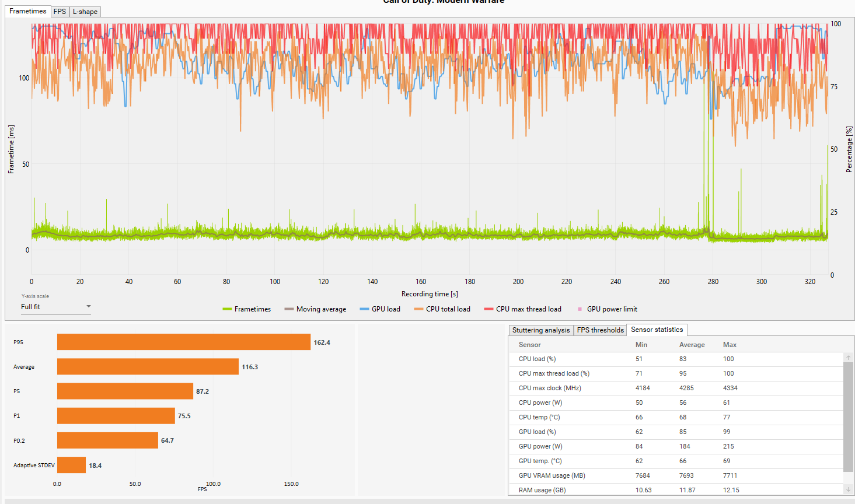Screen dimensions: 855x504
Task: Click the 116.3 average value label
Action: (x=250, y=367)
